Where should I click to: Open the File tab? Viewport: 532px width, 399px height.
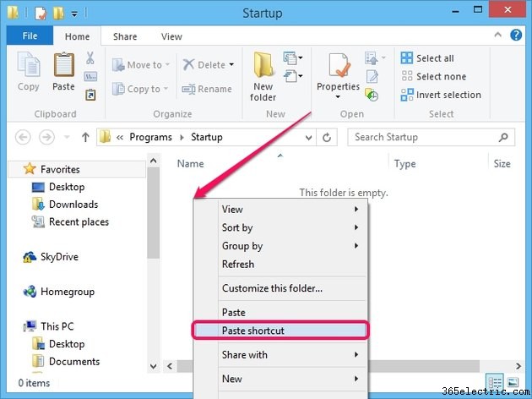coord(30,36)
